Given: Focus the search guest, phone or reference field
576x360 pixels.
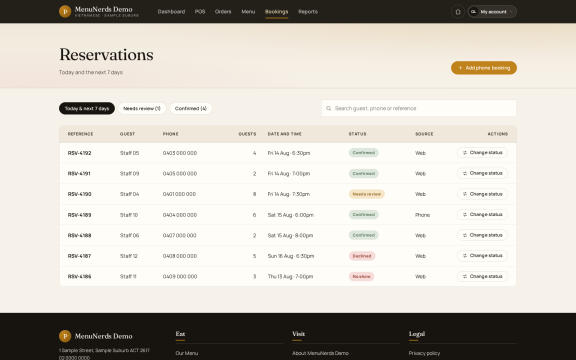Looking at the screenshot, I should (419, 108).
